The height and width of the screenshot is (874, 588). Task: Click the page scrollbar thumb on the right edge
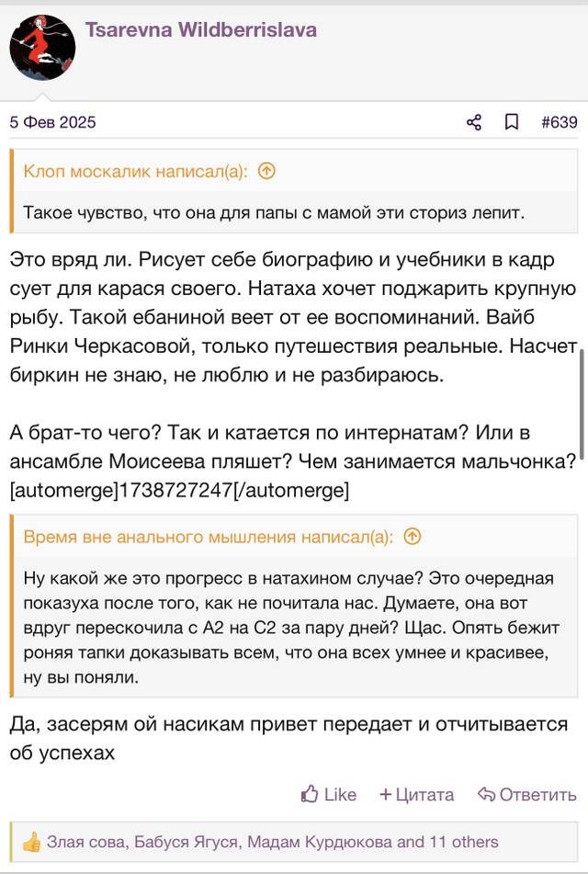click(x=582, y=404)
